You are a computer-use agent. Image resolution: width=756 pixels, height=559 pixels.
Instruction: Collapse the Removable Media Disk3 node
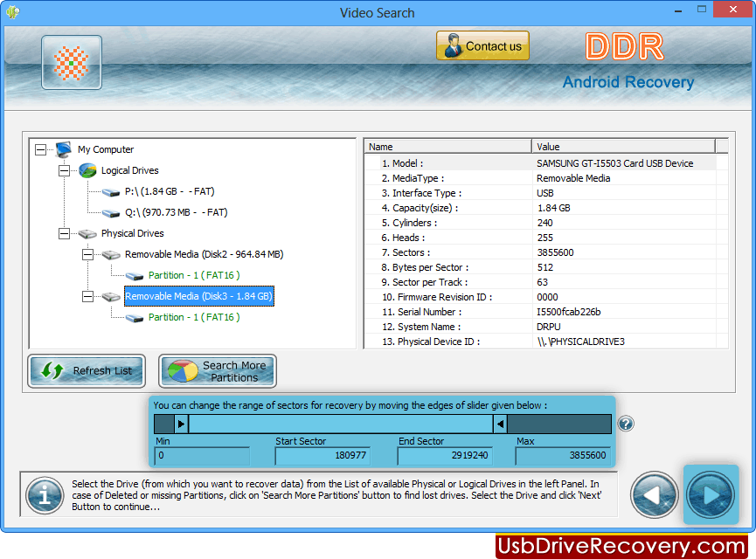pyautogui.click(x=87, y=296)
